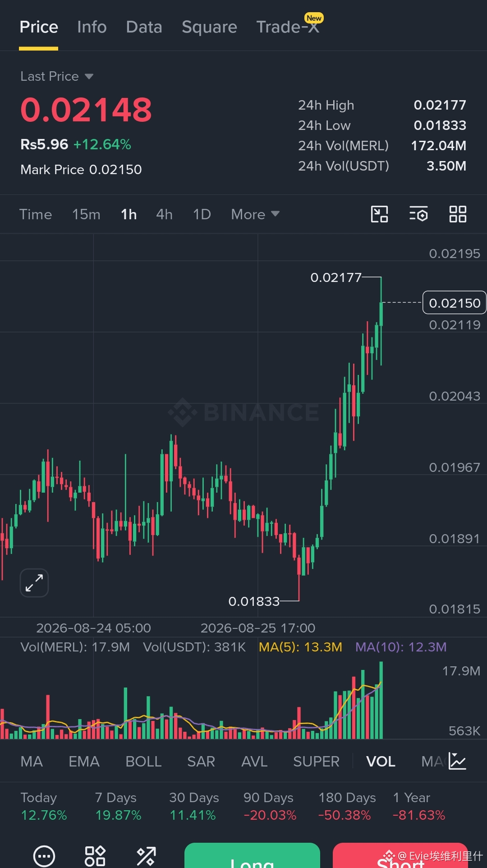Click the 0.02177 high marker on chart
Screen dimensions: 487x868
click(336, 277)
